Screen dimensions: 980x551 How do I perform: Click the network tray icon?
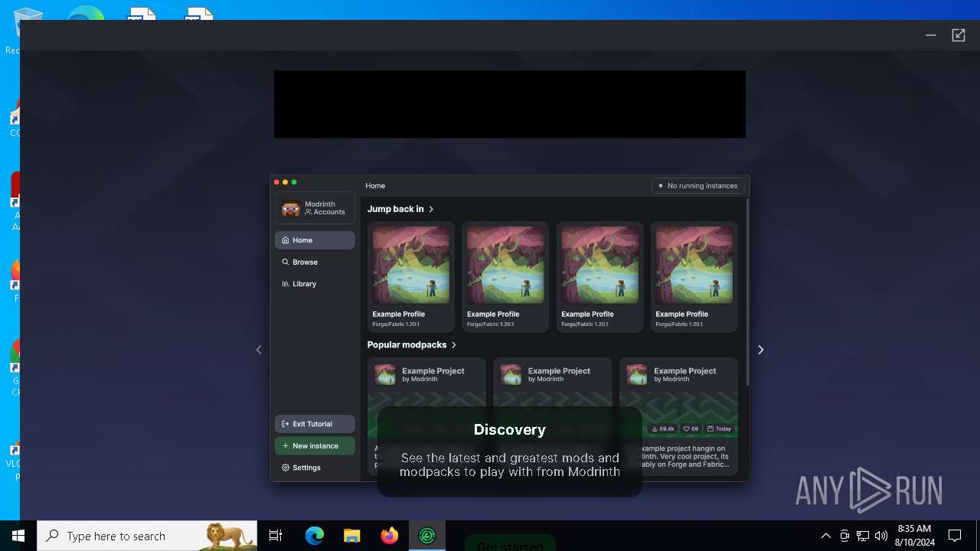click(x=863, y=536)
